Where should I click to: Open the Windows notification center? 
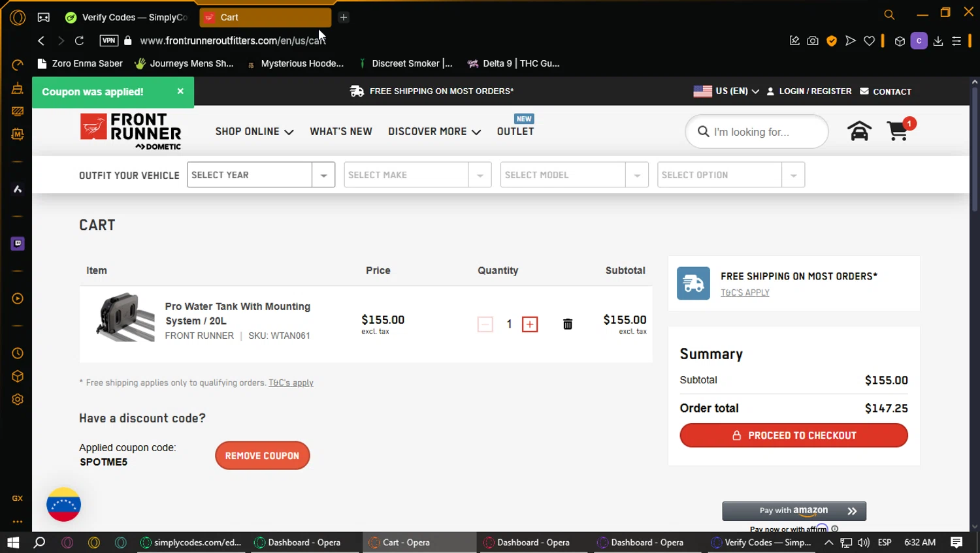click(x=957, y=543)
